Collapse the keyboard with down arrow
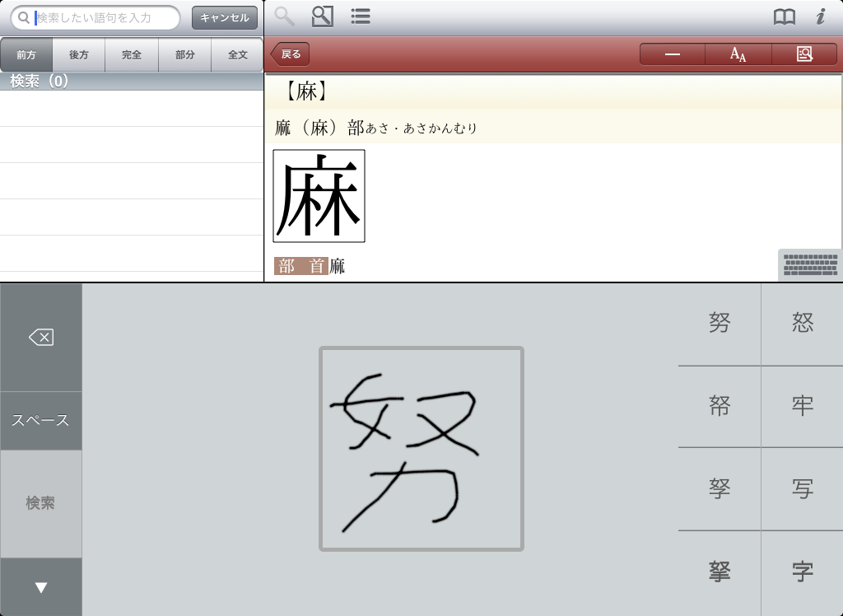Image resolution: width=843 pixels, height=616 pixels. (41, 587)
